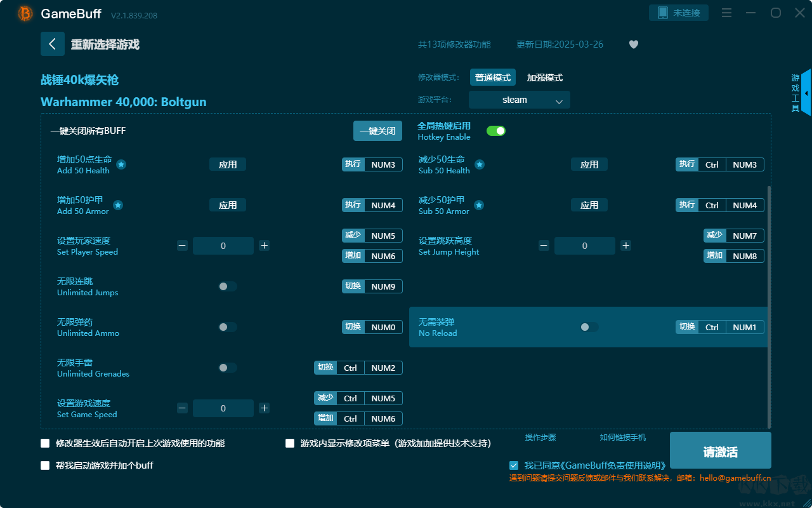
Task: Click NUM4 hotkey for Add 50 Armor
Action: (372, 205)
